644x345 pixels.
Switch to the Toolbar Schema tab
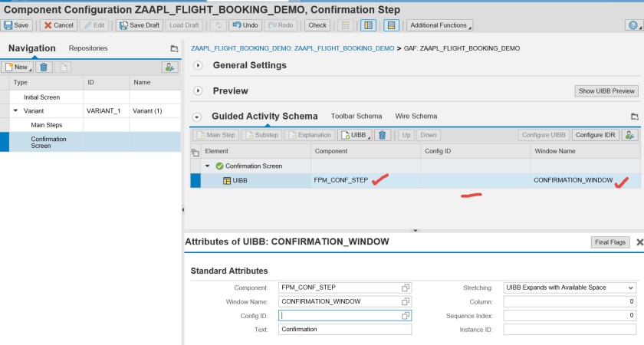(x=356, y=117)
